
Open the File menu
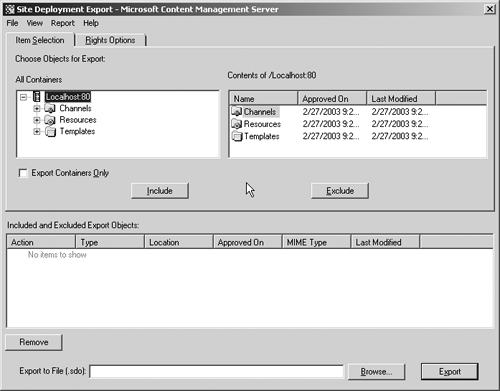[x=12, y=23]
